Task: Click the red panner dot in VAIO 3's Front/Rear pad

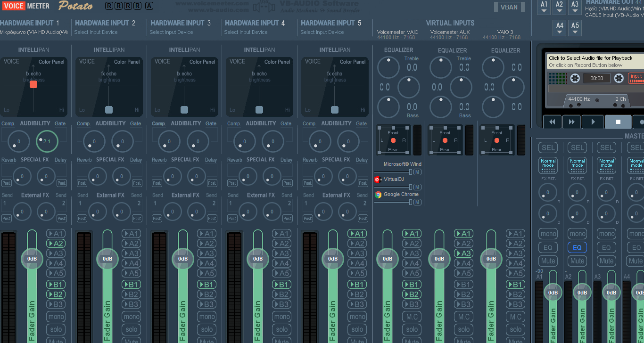Action: 497,140
